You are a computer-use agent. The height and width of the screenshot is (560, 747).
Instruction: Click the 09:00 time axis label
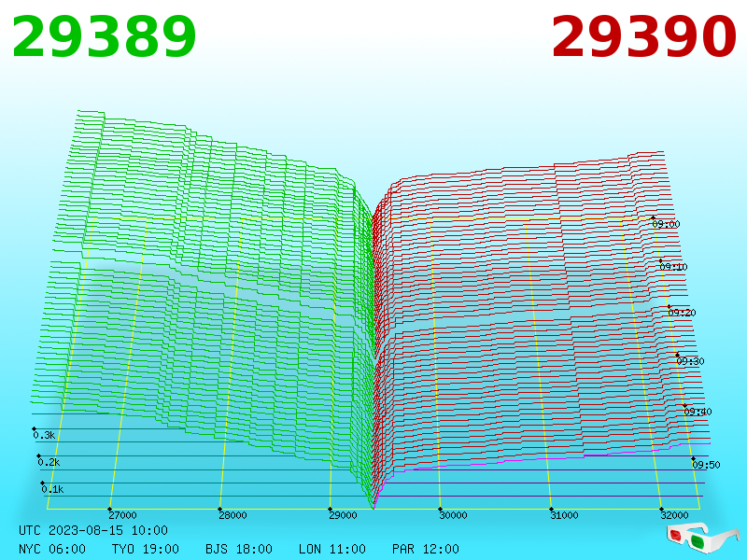click(x=666, y=224)
